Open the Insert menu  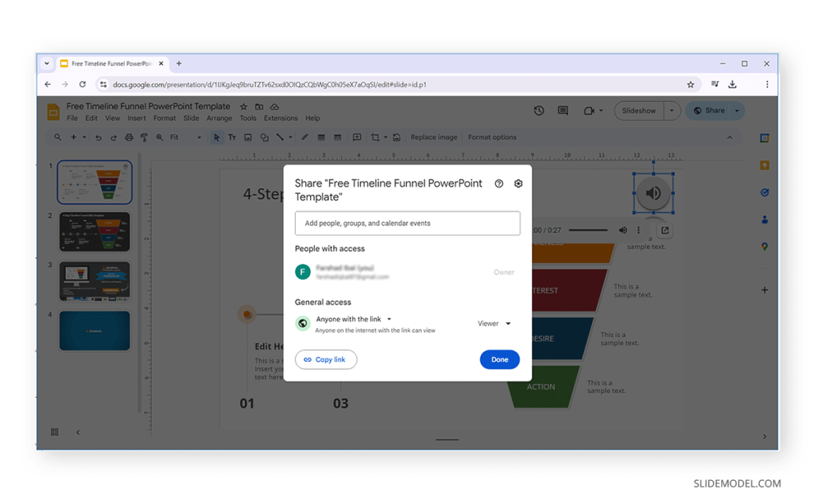tap(137, 117)
